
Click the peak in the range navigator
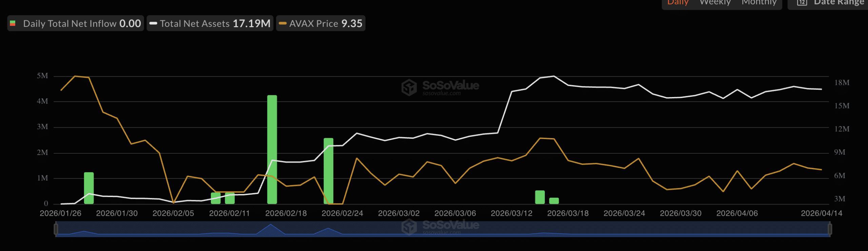tap(271, 225)
